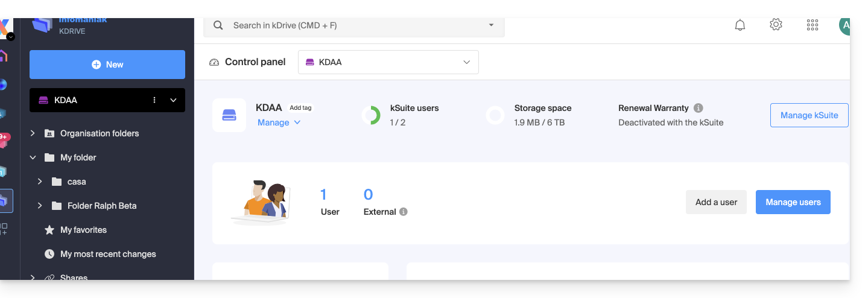This screenshot has width=868, height=298.
Task: Expand the Folder Ralph Beta chevron
Action: [x=40, y=206]
